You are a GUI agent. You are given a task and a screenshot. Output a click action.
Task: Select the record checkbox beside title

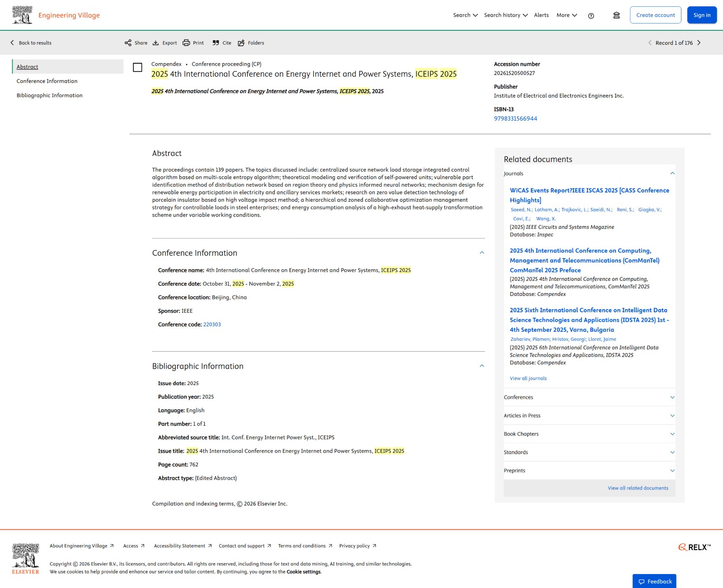point(138,67)
